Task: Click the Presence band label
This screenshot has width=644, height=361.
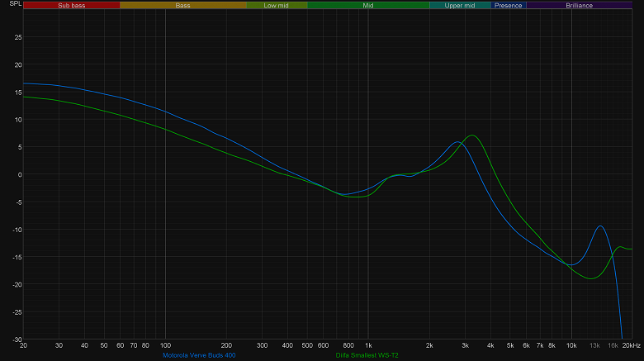Action: pos(508,5)
